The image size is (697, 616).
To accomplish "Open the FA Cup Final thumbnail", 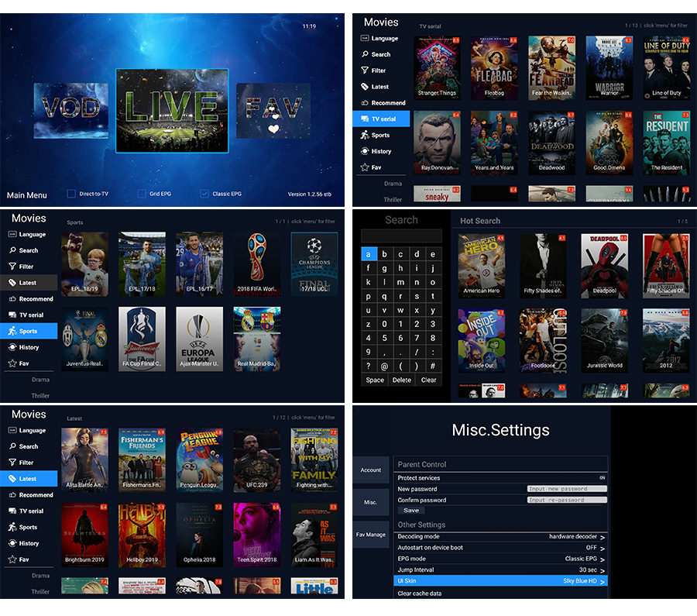I will (142, 339).
